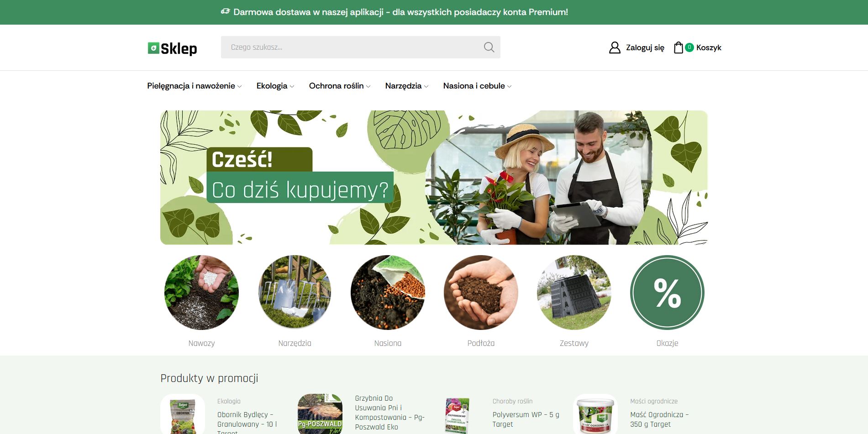Click the user account icon
Image resolution: width=868 pixels, height=434 pixels.
(615, 47)
